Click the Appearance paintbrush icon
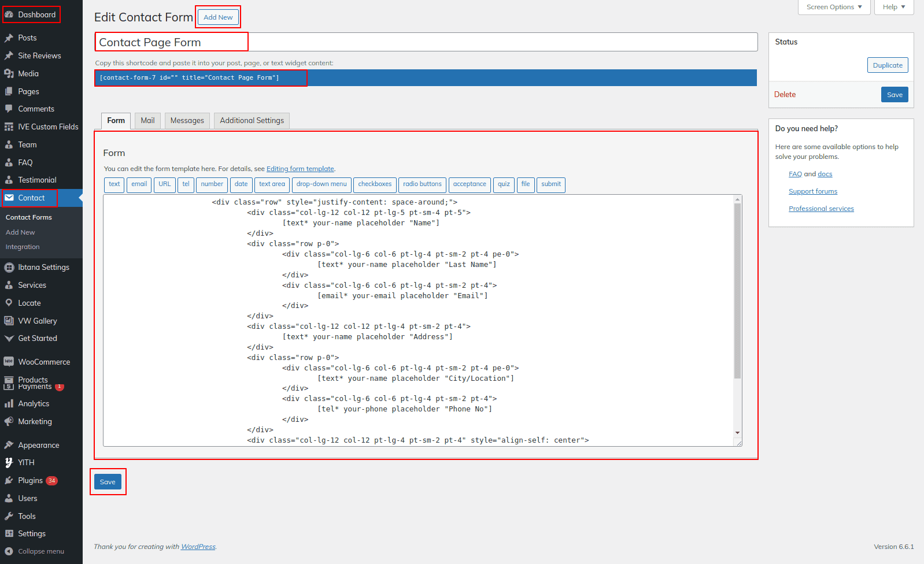924x564 pixels. click(9, 446)
